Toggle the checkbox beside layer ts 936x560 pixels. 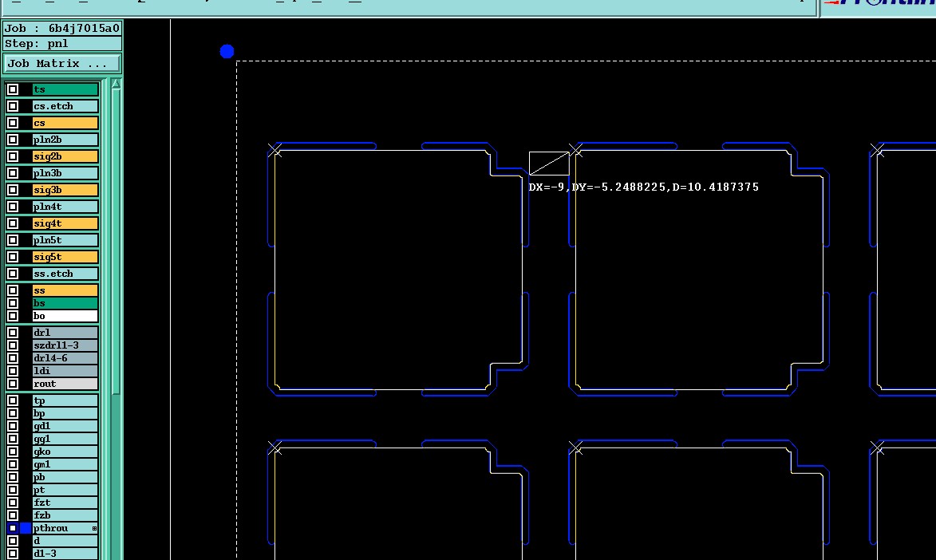coord(13,89)
